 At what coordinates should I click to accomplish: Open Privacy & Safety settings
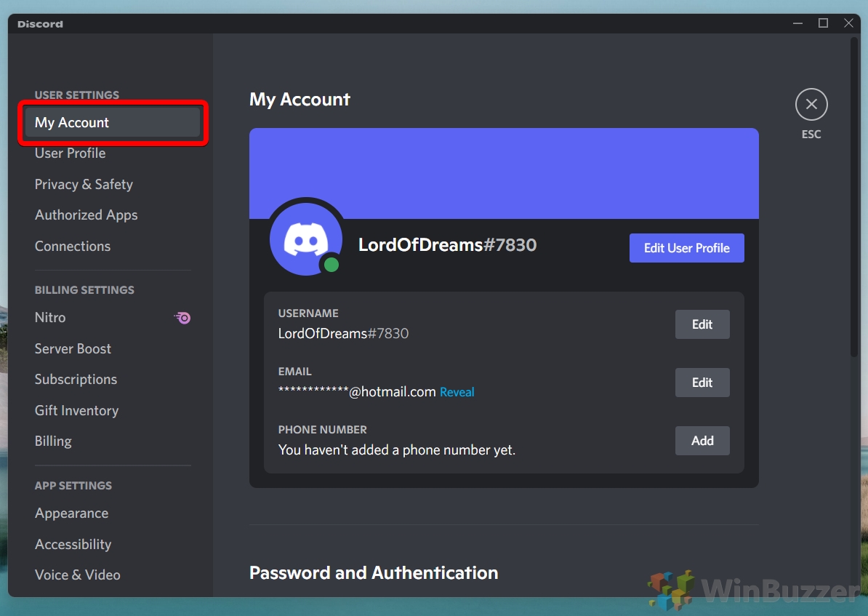[84, 184]
